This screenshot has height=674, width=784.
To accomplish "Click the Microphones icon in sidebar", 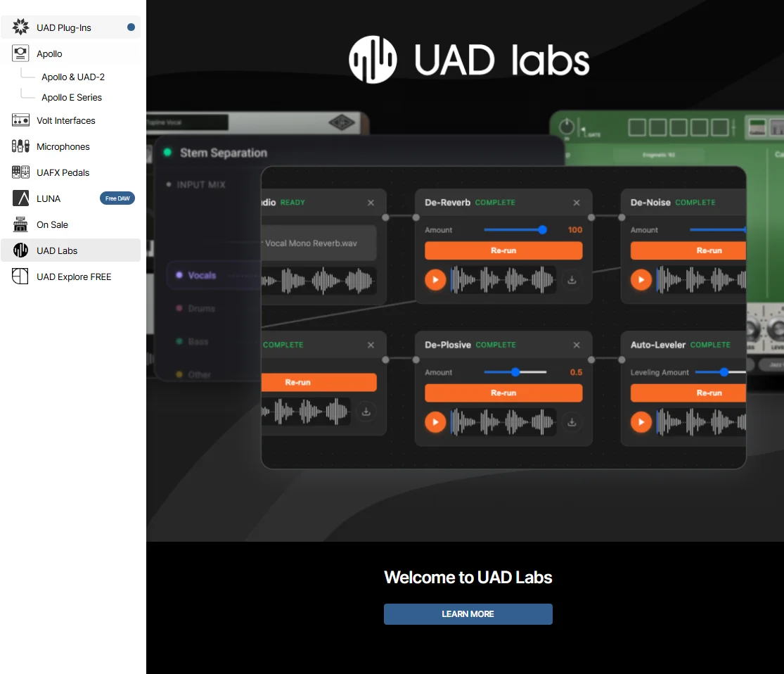I will pyautogui.click(x=20, y=146).
